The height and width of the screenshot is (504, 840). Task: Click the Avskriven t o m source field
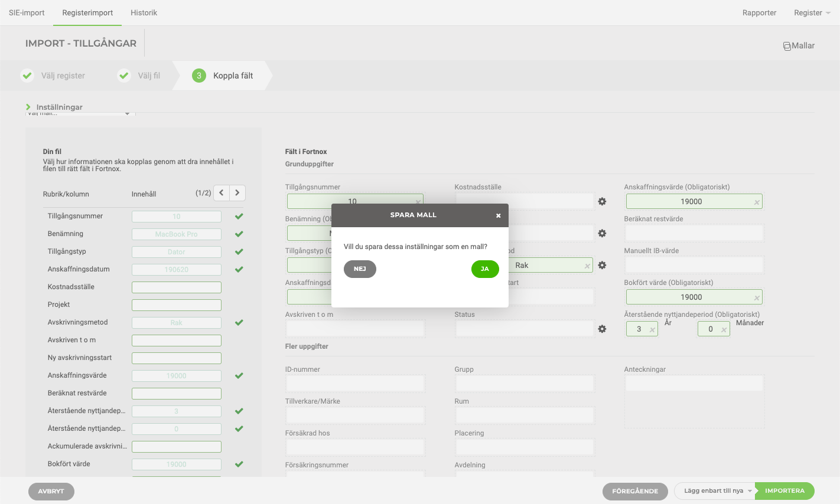coord(177,341)
